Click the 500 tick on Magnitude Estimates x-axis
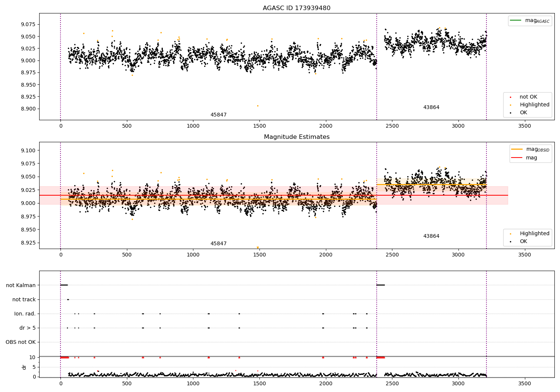This screenshot has width=560, height=392. pyautogui.click(x=127, y=255)
